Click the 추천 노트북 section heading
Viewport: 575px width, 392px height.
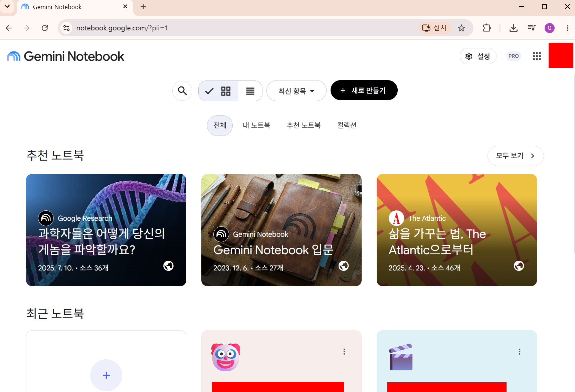pyautogui.click(x=55, y=155)
